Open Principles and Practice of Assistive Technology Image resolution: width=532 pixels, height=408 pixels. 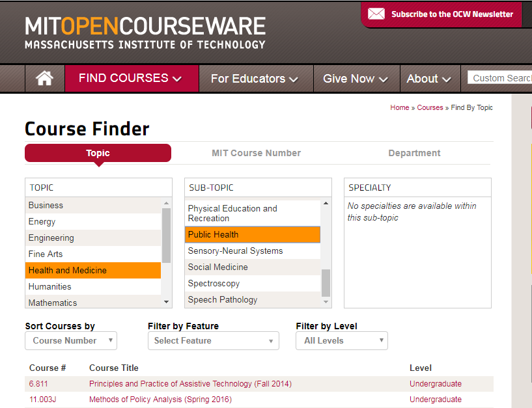coord(190,384)
